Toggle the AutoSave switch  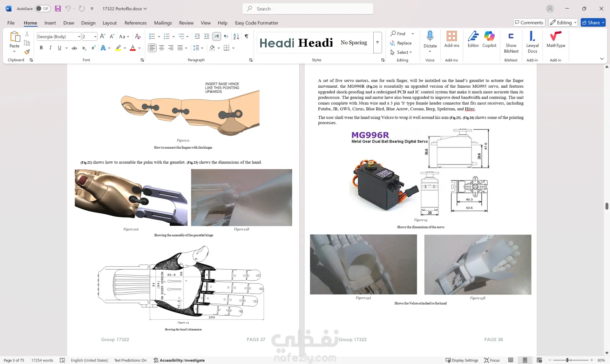pos(43,9)
